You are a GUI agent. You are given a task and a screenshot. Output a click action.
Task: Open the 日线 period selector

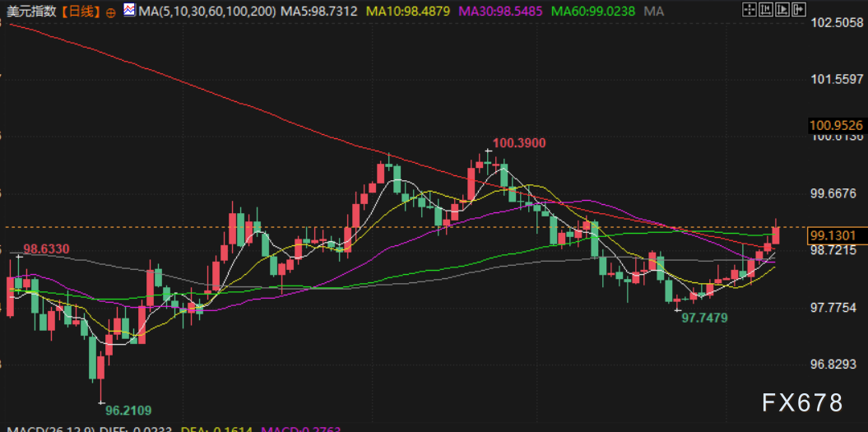80,12
